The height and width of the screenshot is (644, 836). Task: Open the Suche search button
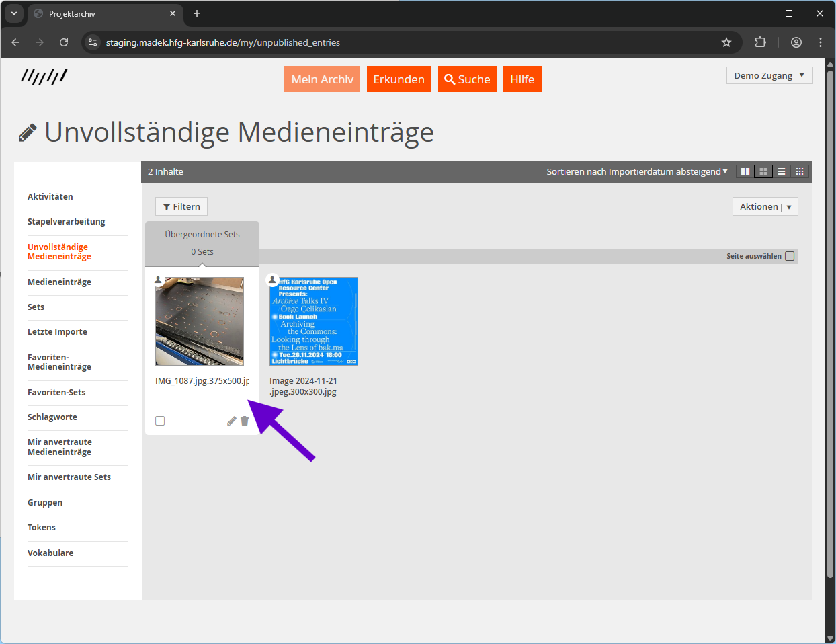467,79
